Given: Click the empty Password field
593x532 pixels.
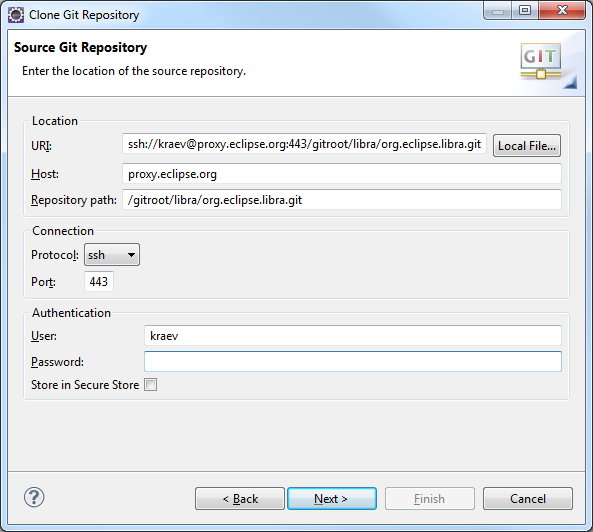Looking at the screenshot, I should (352, 361).
